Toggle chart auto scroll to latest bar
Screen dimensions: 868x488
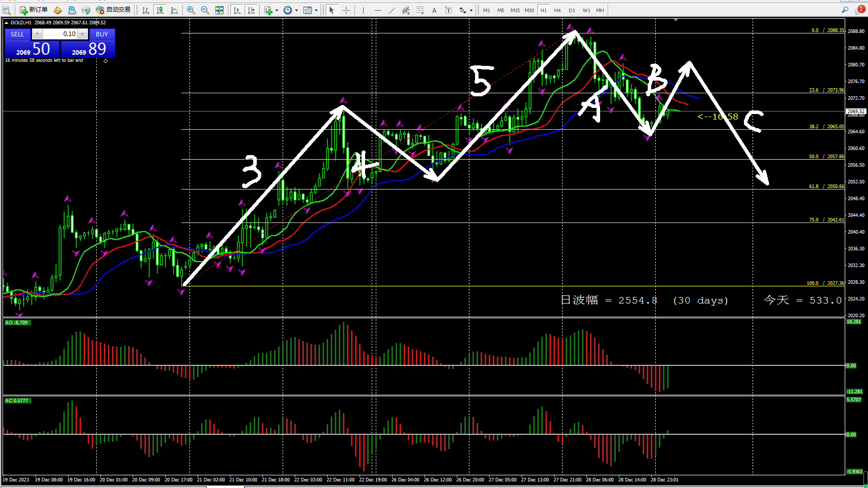tap(237, 10)
